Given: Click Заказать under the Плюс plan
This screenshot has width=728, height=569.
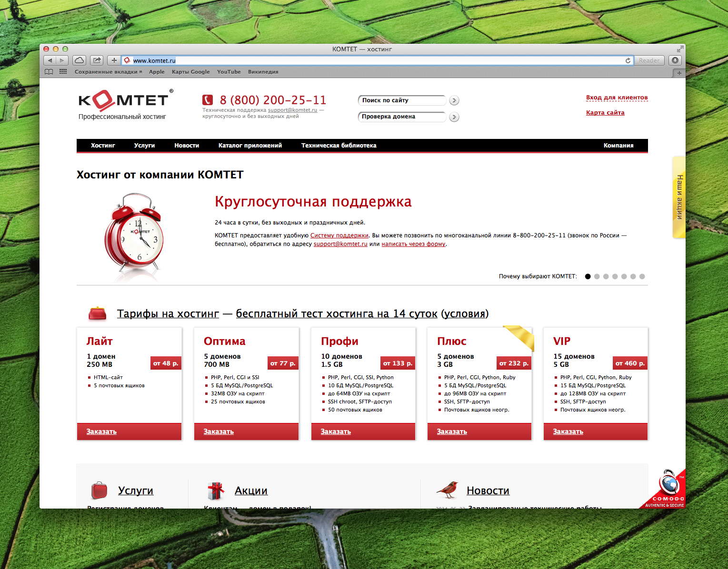Looking at the screenshot, I should coord(452,432).
